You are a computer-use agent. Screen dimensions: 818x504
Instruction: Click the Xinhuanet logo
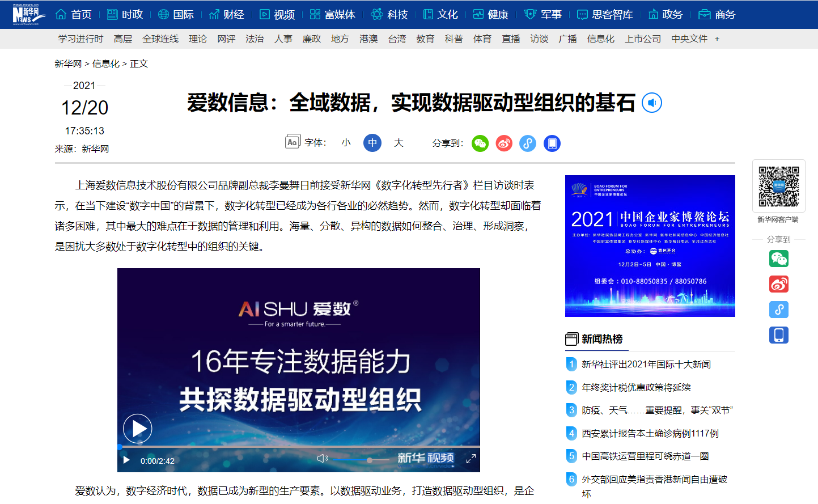(29, 14)
